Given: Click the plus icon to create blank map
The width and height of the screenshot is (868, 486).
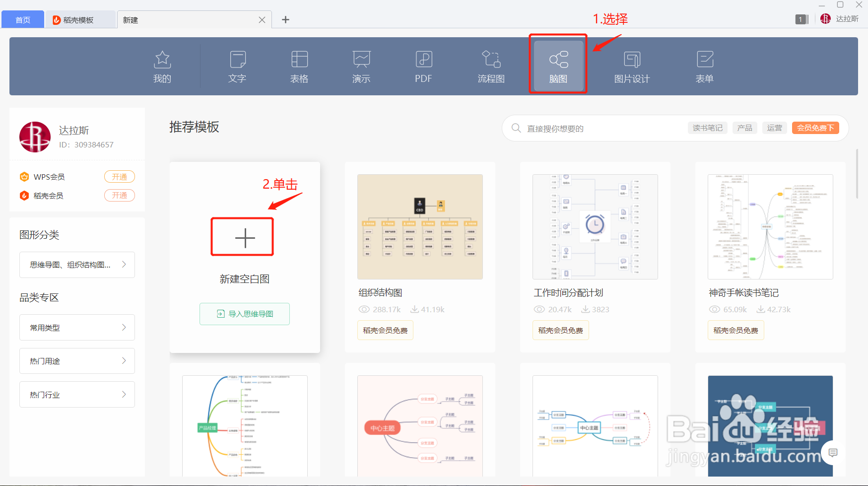Looking at the screenshot, I should (245, 238).
